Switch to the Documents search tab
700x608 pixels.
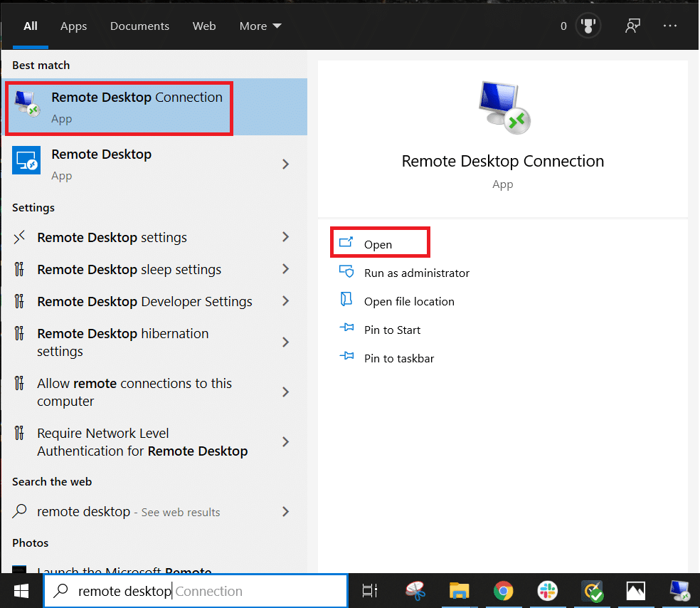tap(139, 26)
